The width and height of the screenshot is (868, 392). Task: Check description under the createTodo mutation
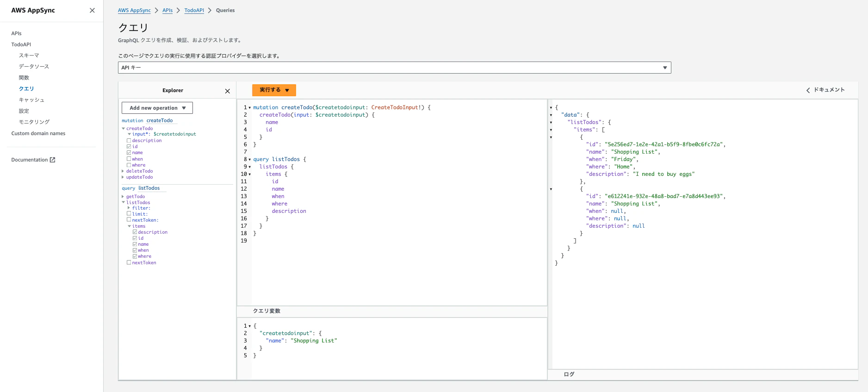coord(129,141)
